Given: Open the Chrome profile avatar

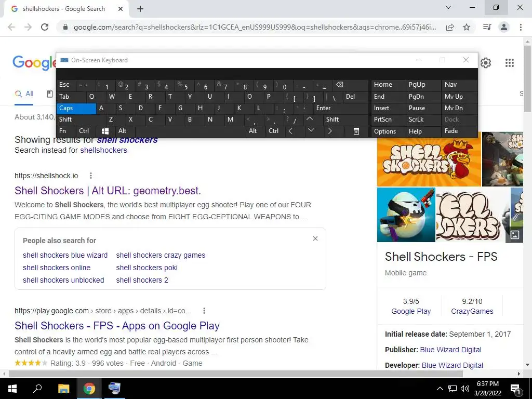Looking at the screenshot, I should (504, 27).
